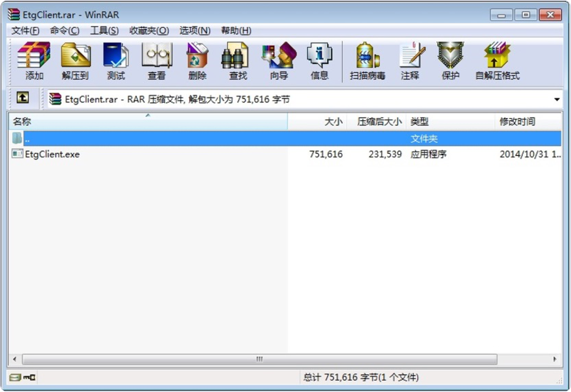Click the key password icon in status bar
Viewport: 571px width, 392px height.
tap(29, 377)
